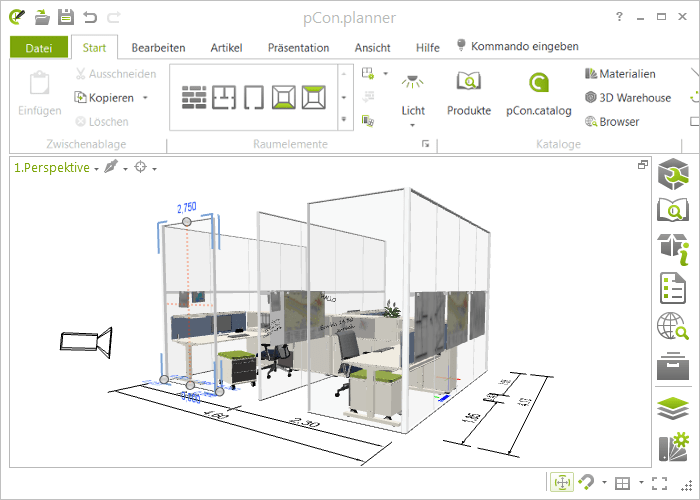Expand the Raumelemente gallery list

click(344, 119)
